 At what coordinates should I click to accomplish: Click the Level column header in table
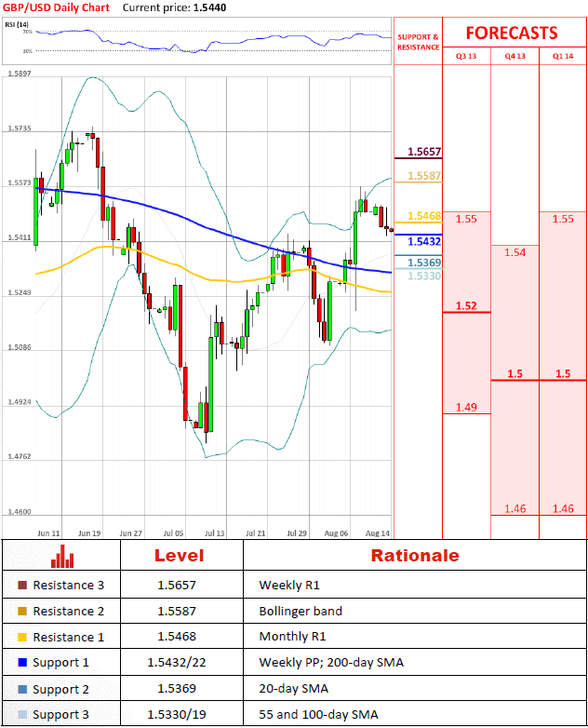[x=180, y=556]
